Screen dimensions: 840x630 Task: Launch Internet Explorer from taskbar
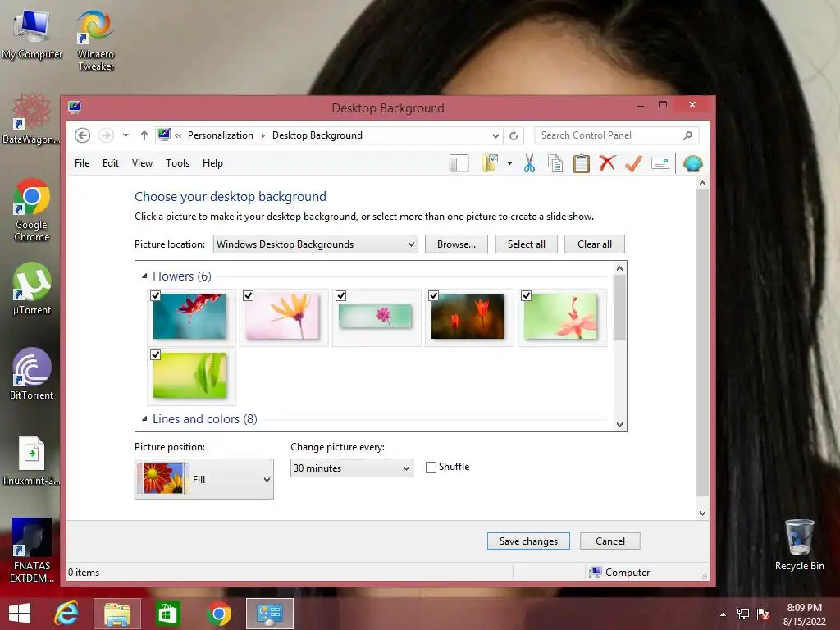point(66,614)
